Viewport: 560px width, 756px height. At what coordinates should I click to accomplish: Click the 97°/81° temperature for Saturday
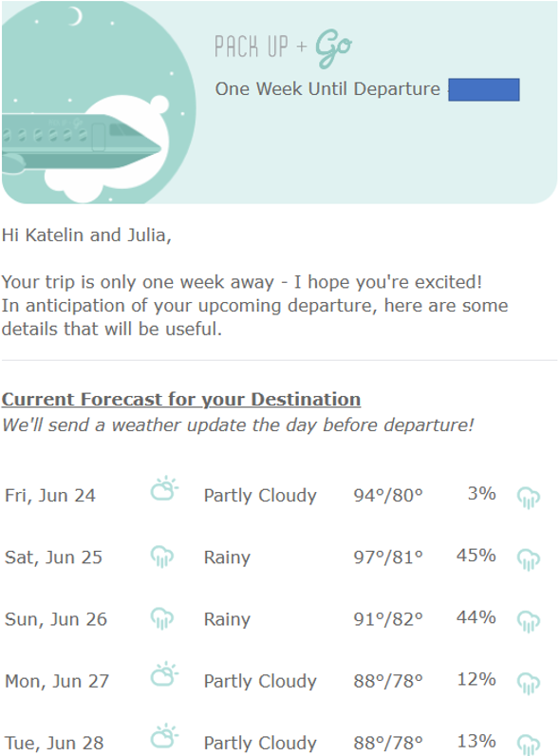[x=388, y=558]
